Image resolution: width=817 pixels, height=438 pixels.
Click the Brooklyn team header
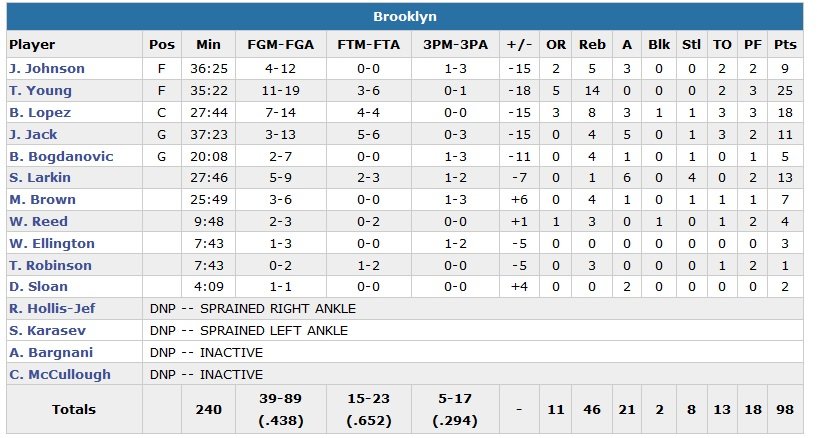pos(404,17)
